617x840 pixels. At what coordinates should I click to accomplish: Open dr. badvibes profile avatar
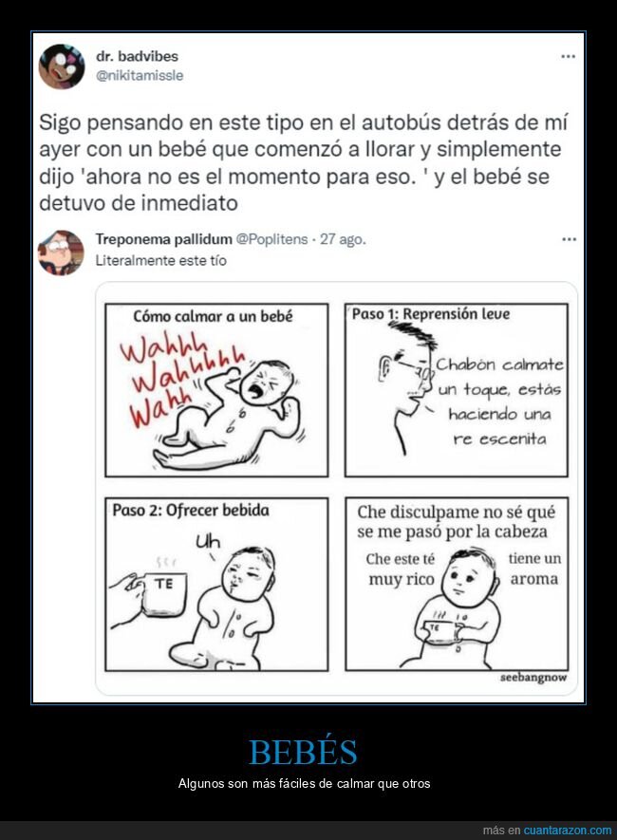(62, 66)
